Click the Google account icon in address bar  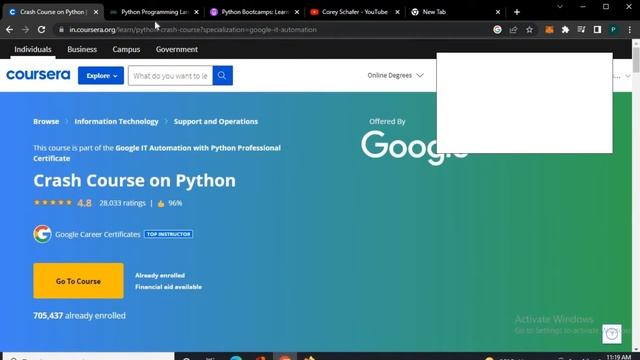[497, 29]
